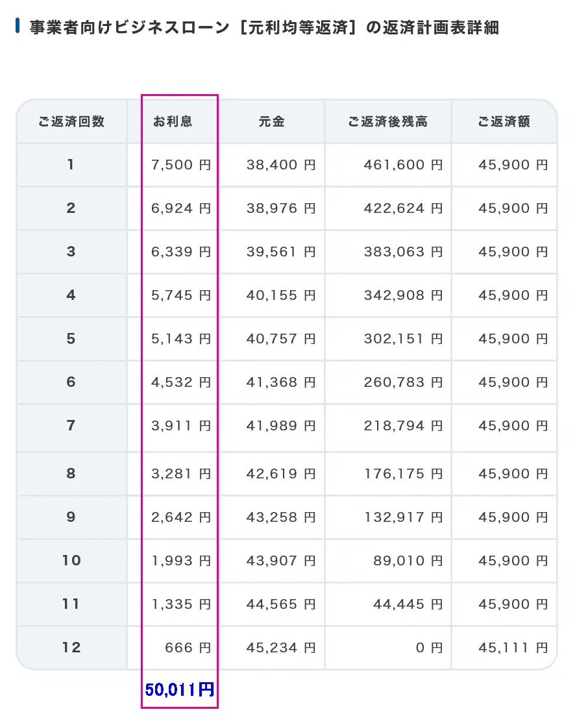Click the お利息 column header
The height and width of the screenshot is (714, 588).
[173, 121]
